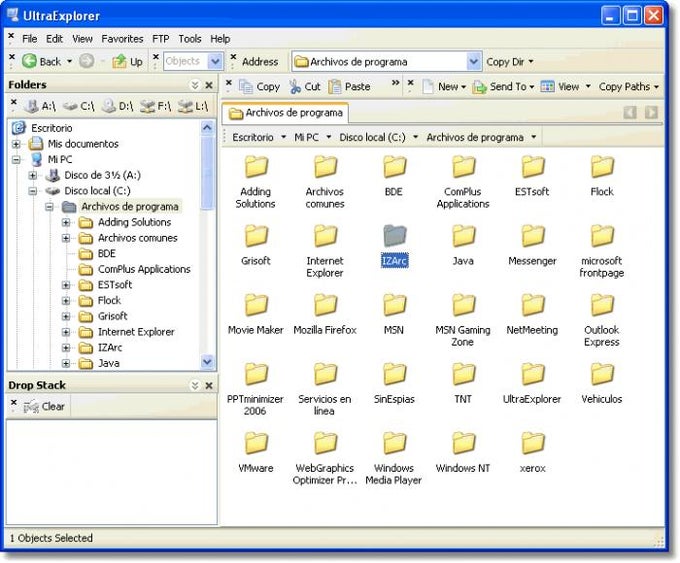Viewport: 680px width, 563px height.
Task: Collapse the Drop Stack panel chevrons
Action: (x=195, y=385)
